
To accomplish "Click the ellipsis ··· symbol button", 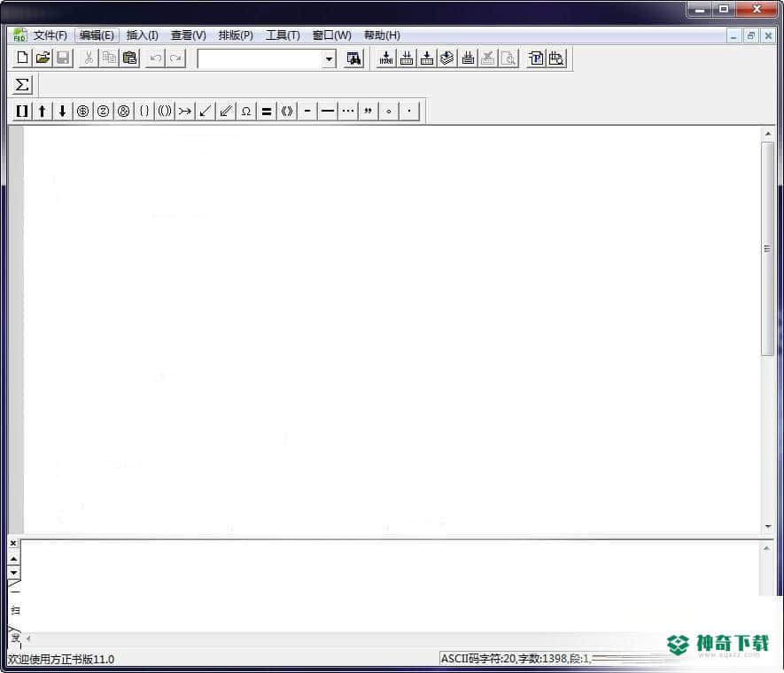I will coord(348,111).
